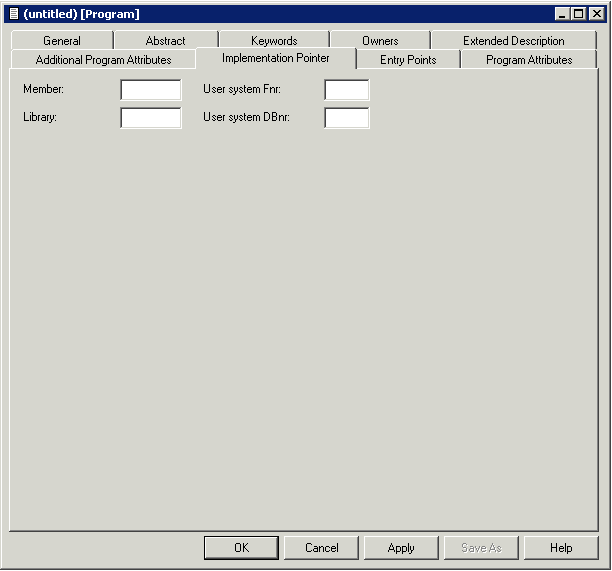The height and width of the screenshot is (571, 612).
Task: Open Help using the Help button
Action: [x=561, y=548]
